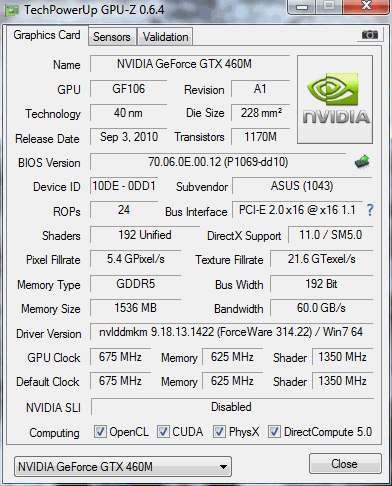
Task: Switch to the Sensors tab
Action: tap(112, 37)
